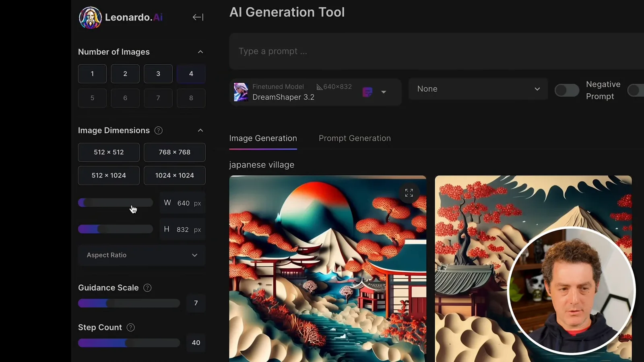Open the first japanese village image
Viewport: 644px width, 362px height.
click(x=328, y=269)
